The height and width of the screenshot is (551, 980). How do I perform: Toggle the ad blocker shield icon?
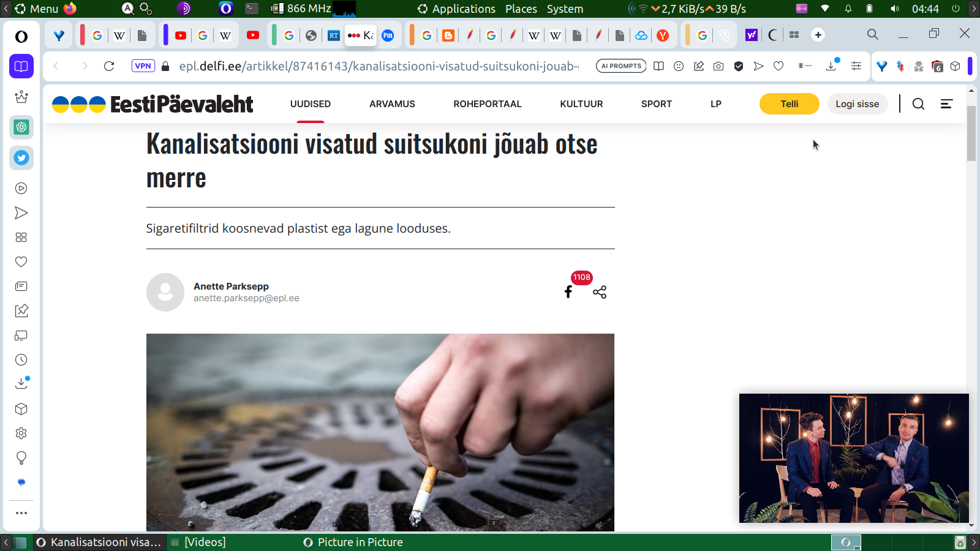[739, 66]
